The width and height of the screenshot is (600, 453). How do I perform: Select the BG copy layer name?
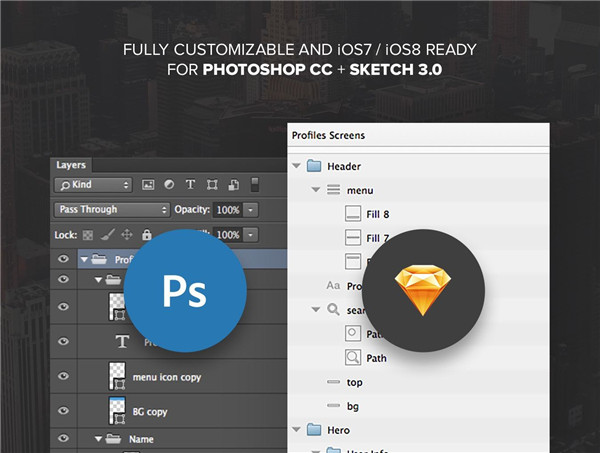point(150,412)
